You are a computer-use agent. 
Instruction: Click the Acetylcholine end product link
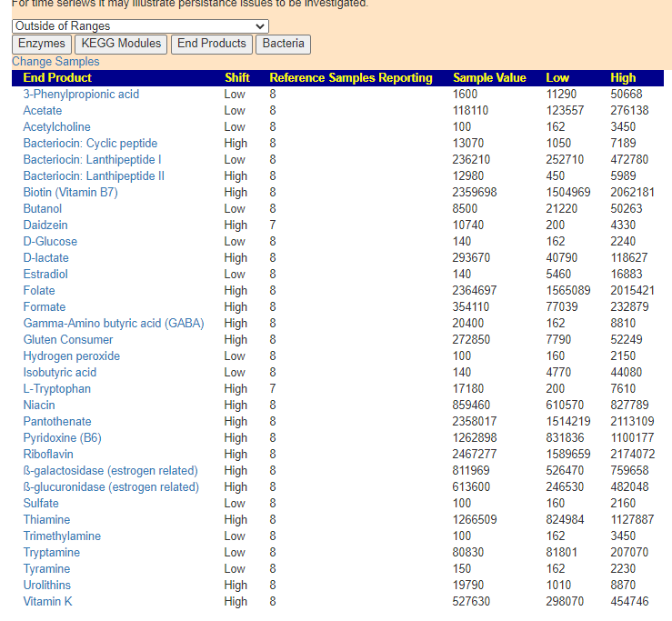56,127
